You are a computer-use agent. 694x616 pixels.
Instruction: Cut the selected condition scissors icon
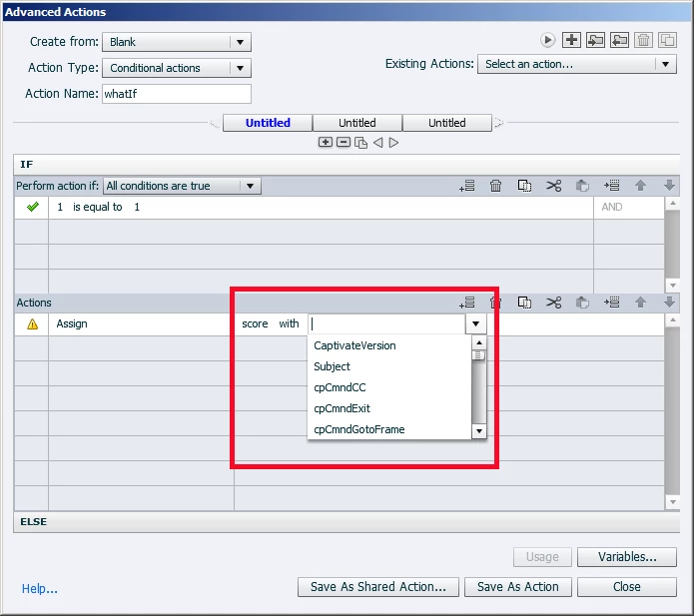[553, 186]
